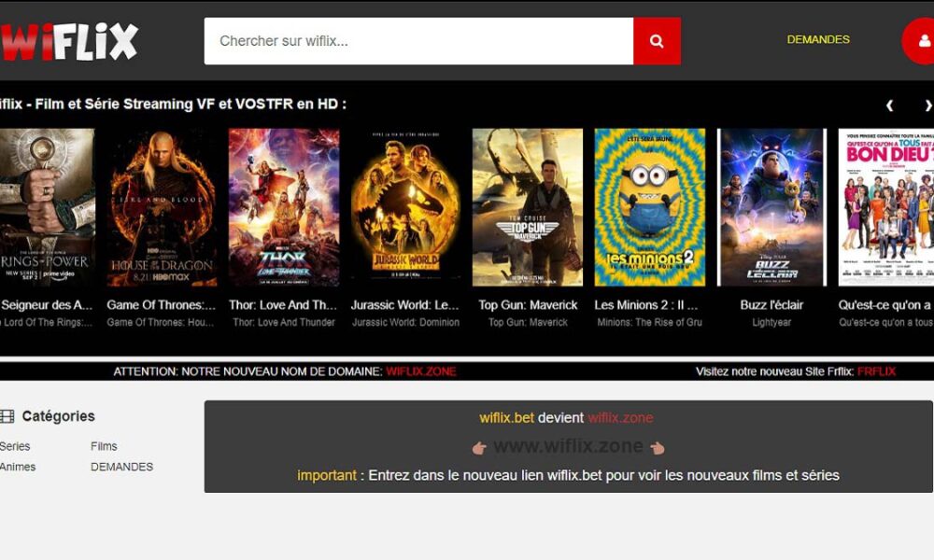Click the www.wiflix.zone large text
Viewport: 934px width, 560px height.
click(568, 446)
